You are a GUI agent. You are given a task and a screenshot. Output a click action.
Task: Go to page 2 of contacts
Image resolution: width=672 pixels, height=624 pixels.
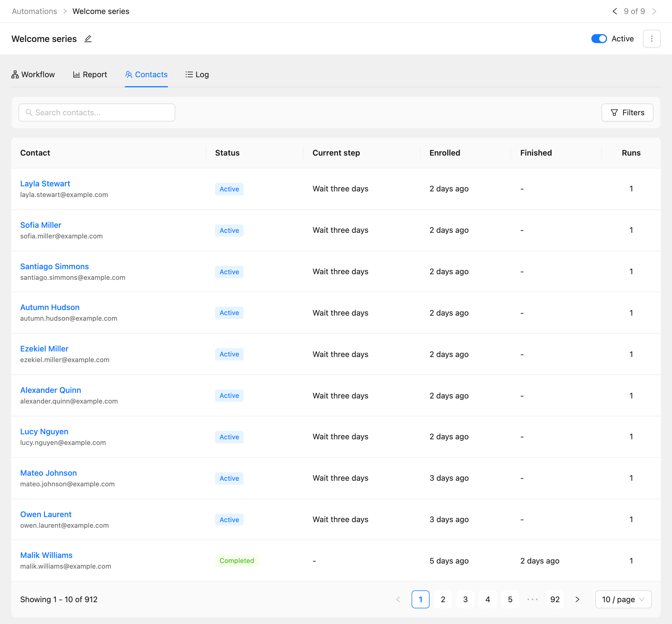coord(443,599)
